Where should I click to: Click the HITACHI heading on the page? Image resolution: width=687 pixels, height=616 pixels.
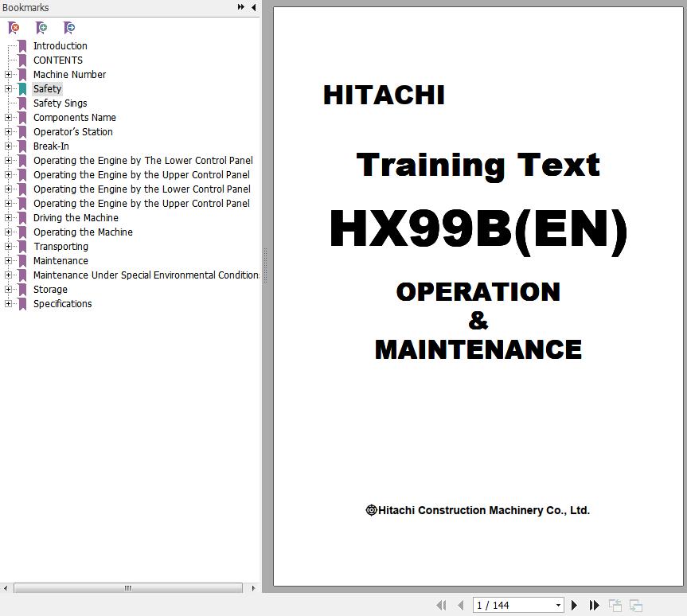pyautogui.click(x=384, y=95)
